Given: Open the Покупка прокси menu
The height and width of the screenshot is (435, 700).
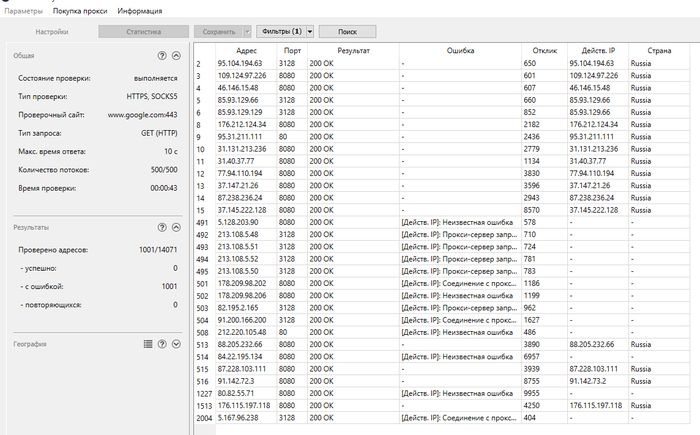Looking at the screenshot, I should pos(80,10).
